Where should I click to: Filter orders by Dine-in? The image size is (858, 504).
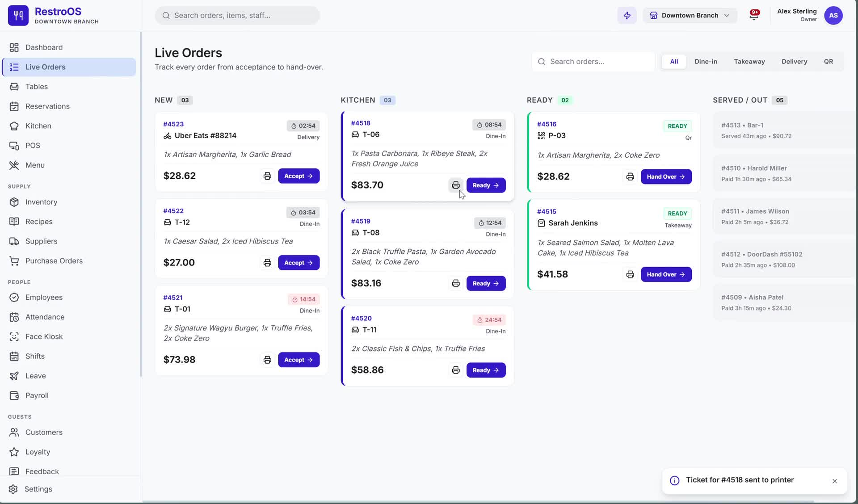point(706,62)
